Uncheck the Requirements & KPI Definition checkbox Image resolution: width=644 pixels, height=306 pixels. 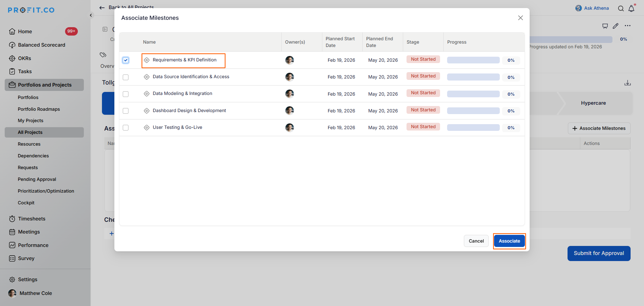(x=126, y=60)
